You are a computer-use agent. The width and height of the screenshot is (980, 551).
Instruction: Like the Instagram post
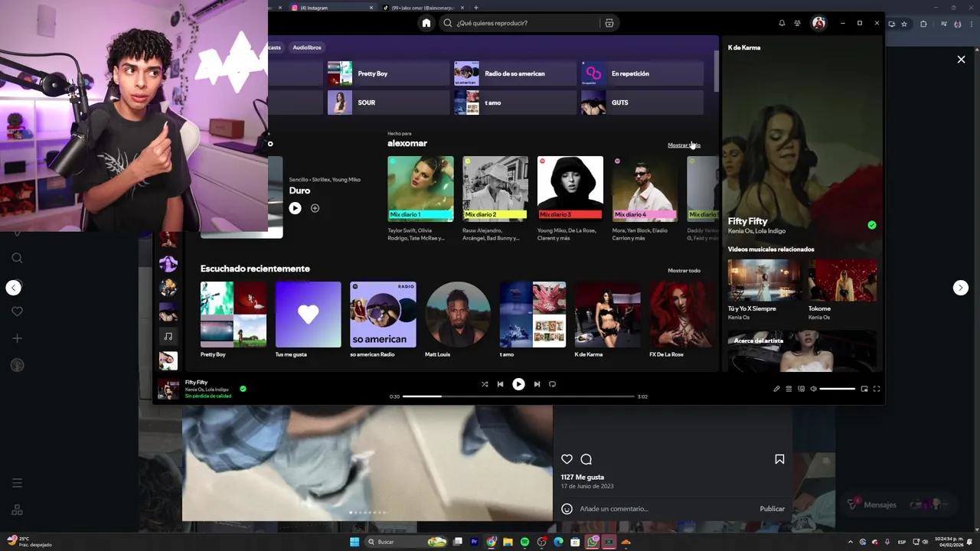point(567,459)
